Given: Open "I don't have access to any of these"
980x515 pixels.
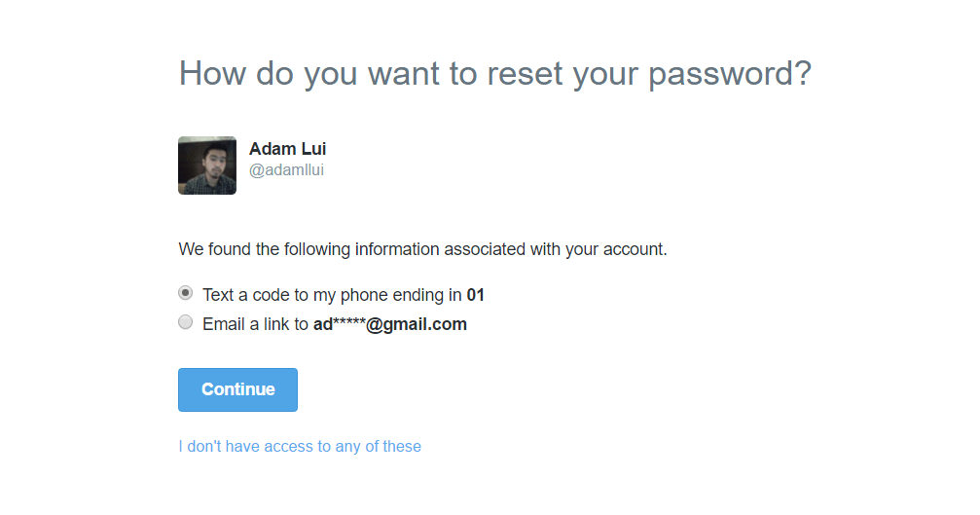Looking at the screenshot, I should tap(300, 447).
